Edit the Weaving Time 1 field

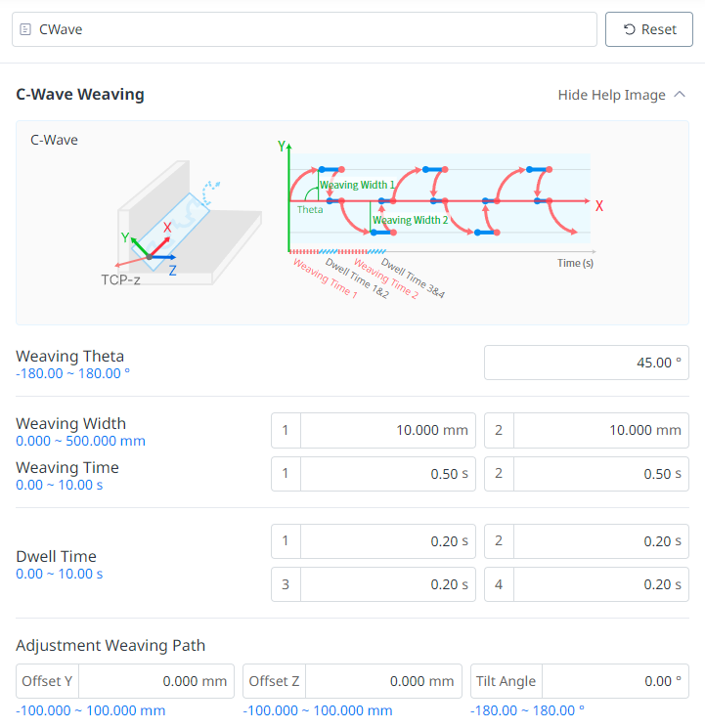[387, 474]
